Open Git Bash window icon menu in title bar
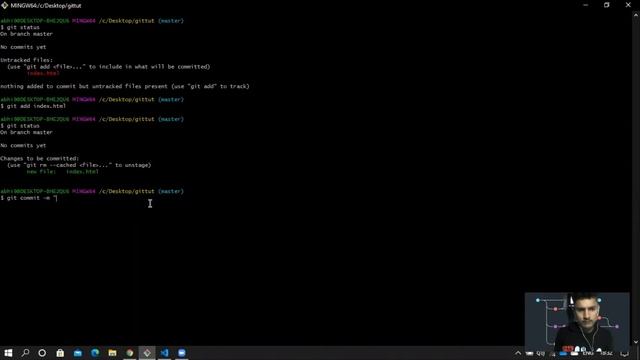The height and width of the screenshot is (360, 640). 4,5
